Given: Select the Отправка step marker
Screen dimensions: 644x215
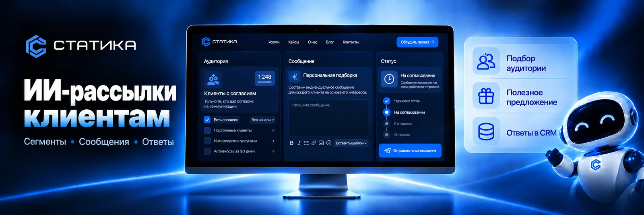Looking at the screenshot, I should [387, 135].
